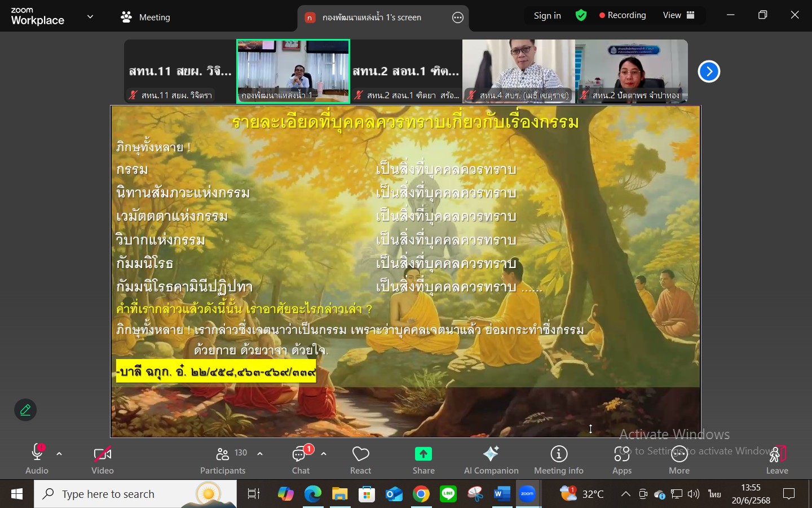Open Microsoft Store from taskbar
Viewport: 812px width, 508px height.
pyautogui.click(x=367, y=494)
